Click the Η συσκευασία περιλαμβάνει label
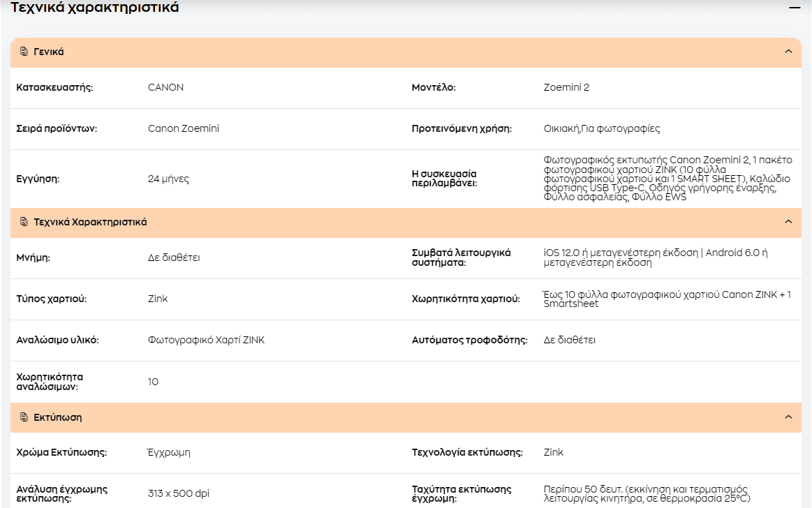This screenshot has width=812, height=508. (444, 179)
